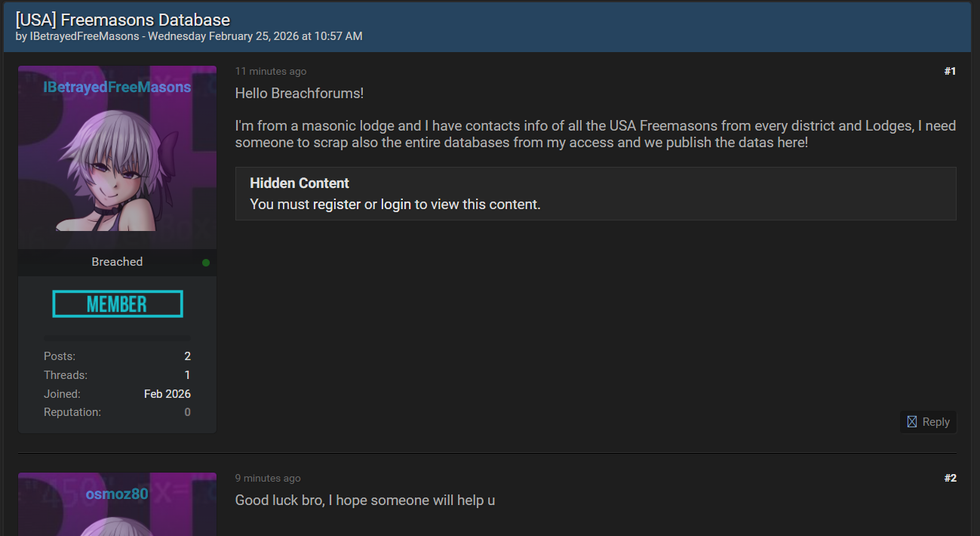Click the register link in Hidden Content
980x536 pixels.
[x=336, y=204]
